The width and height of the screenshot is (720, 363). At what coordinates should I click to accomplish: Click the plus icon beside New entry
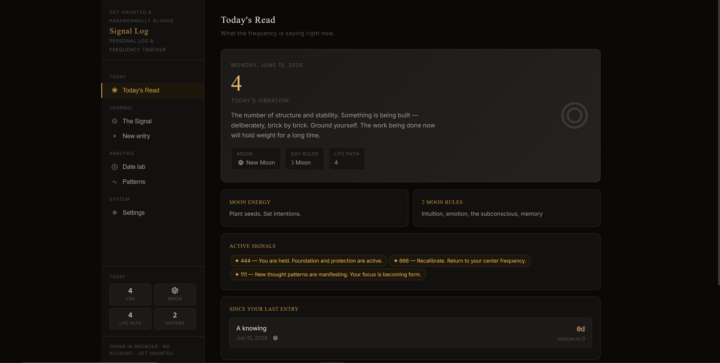click(x=114, y=136)
